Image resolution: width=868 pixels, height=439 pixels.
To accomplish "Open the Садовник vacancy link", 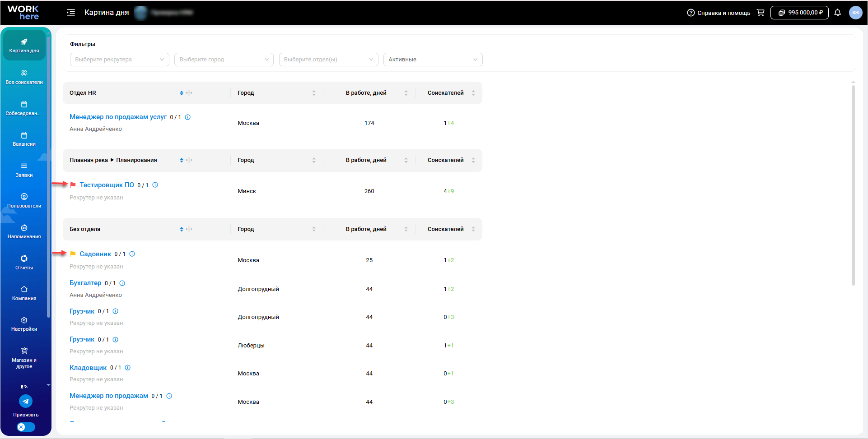I will (x=95, y=254).
